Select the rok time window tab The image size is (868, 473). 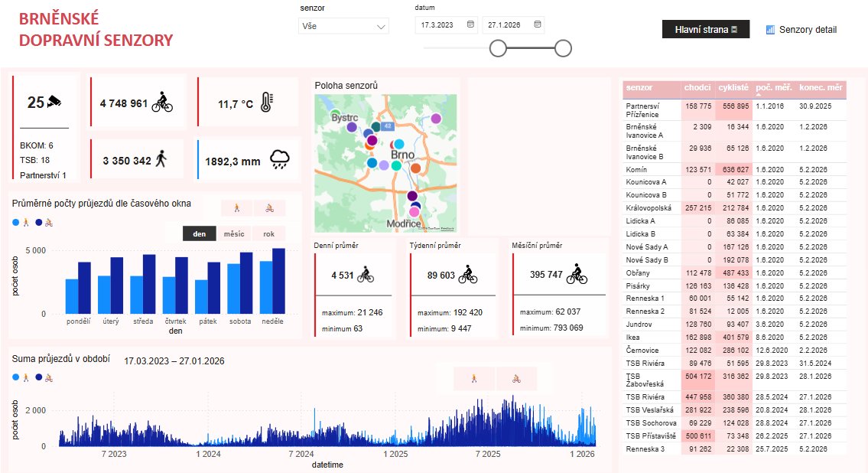coord(268,233)
